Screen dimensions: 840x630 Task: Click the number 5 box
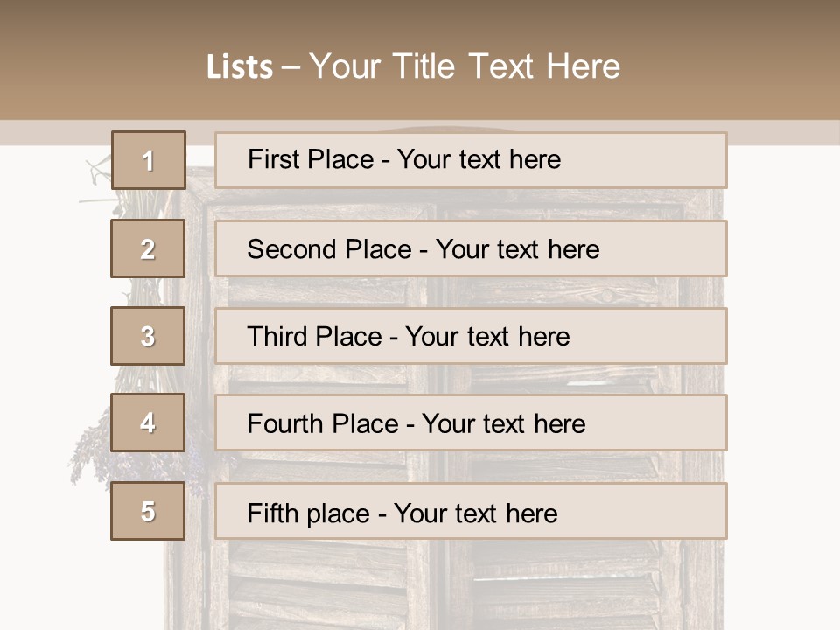click(x=148, y=511)
